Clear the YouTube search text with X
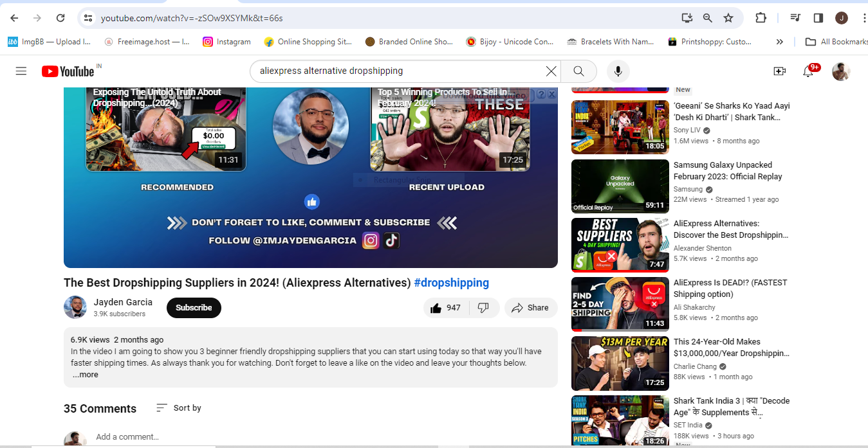868x448 pixels. coord(551,71)
